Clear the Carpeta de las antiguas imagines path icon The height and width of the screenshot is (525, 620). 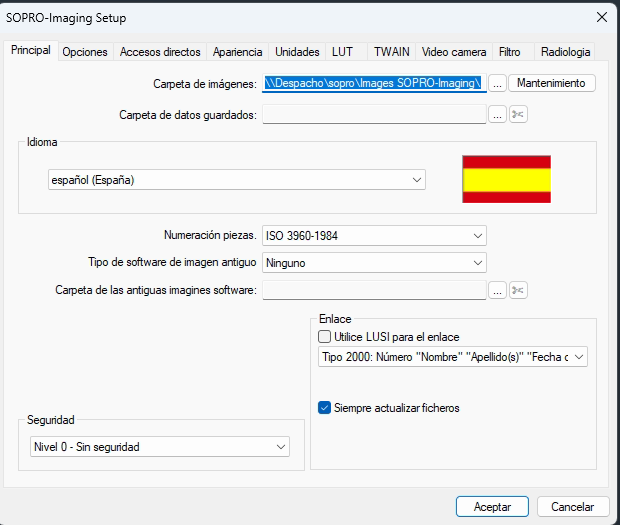tap(518, 291)
